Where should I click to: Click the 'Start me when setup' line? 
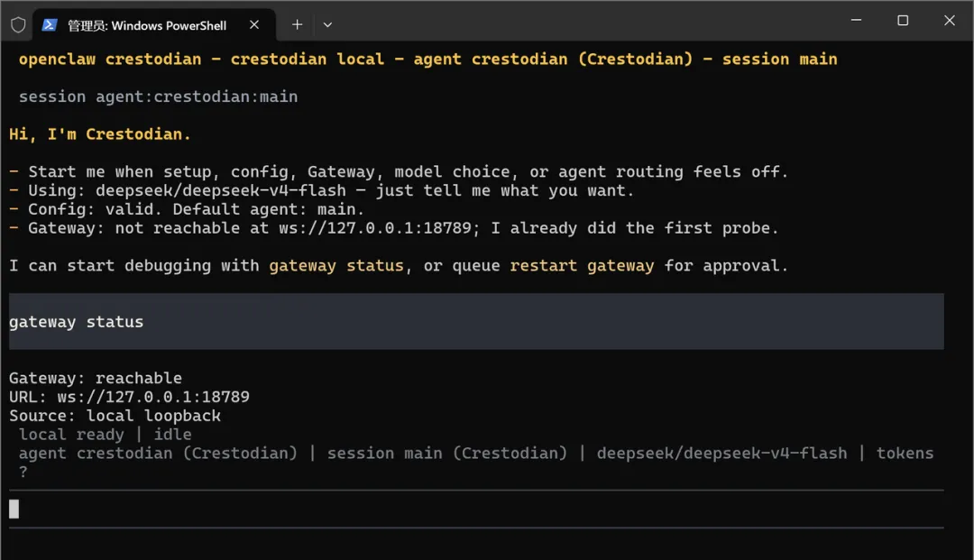pyautogui.click(x=399, y=171)
